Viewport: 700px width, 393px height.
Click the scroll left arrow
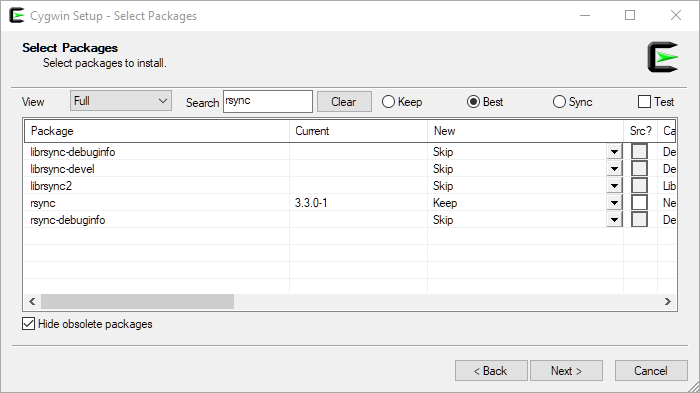(32, 301)
